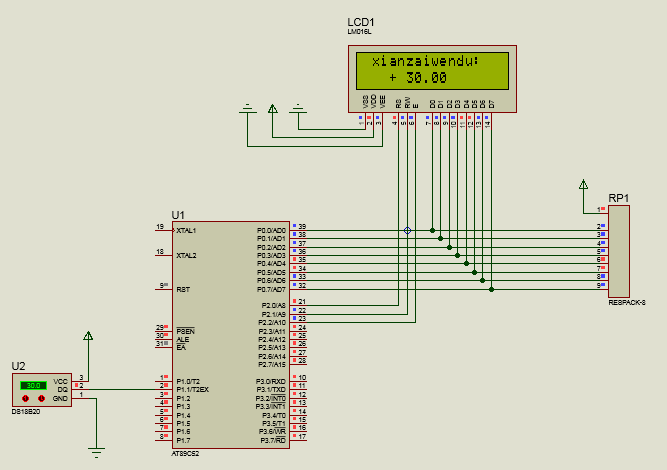Click the RP1 reference label

[618, 198]
